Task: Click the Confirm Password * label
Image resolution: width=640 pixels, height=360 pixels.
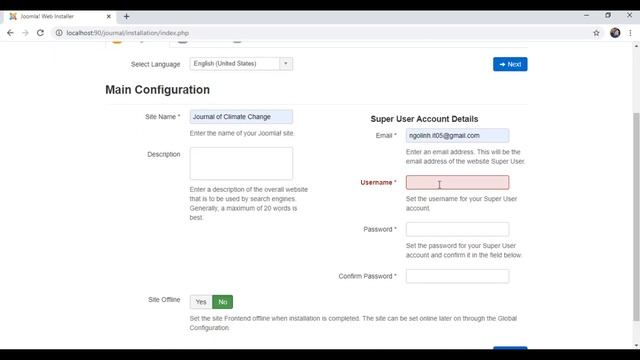Action: 367,276
